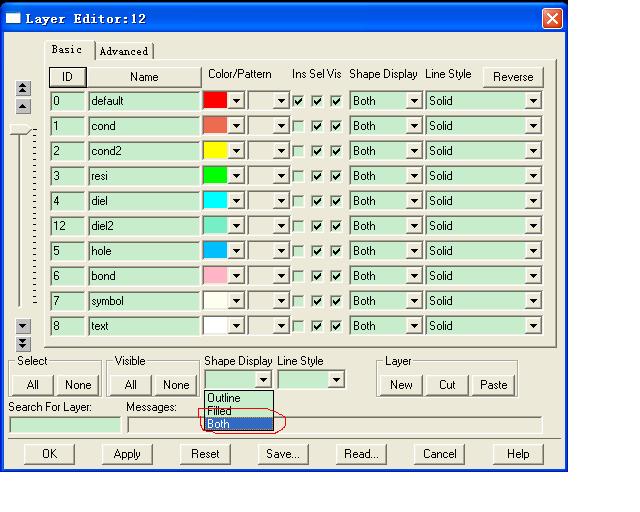
Task: Cut the selected layer
Action: 447,385
